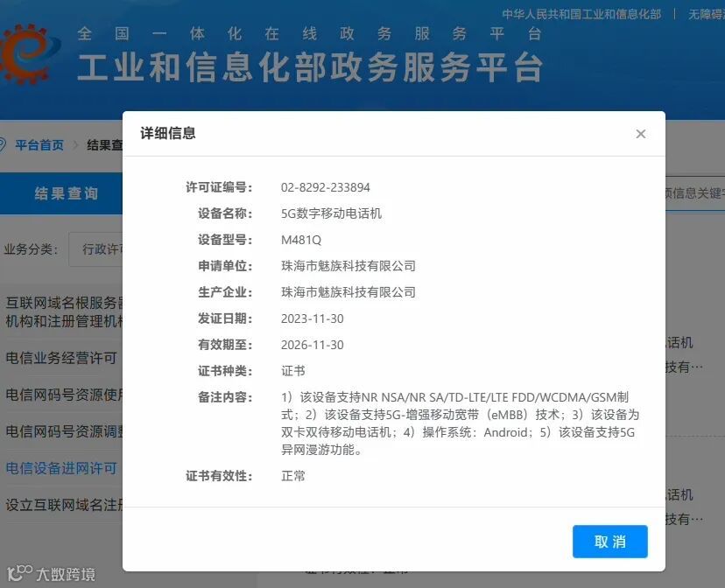Click the 工业和信息化部政务服务平台 title
This screenshot has width=725, height=588.
[x=310, y=67]
